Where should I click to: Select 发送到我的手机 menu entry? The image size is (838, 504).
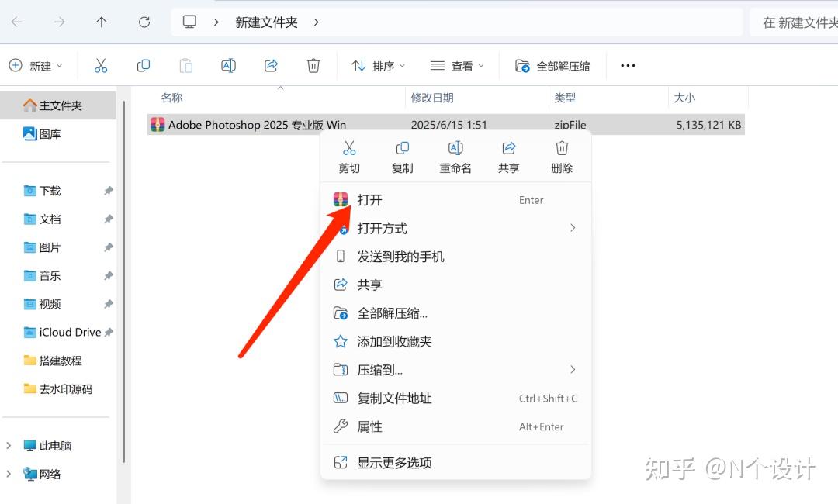[456, 257]
